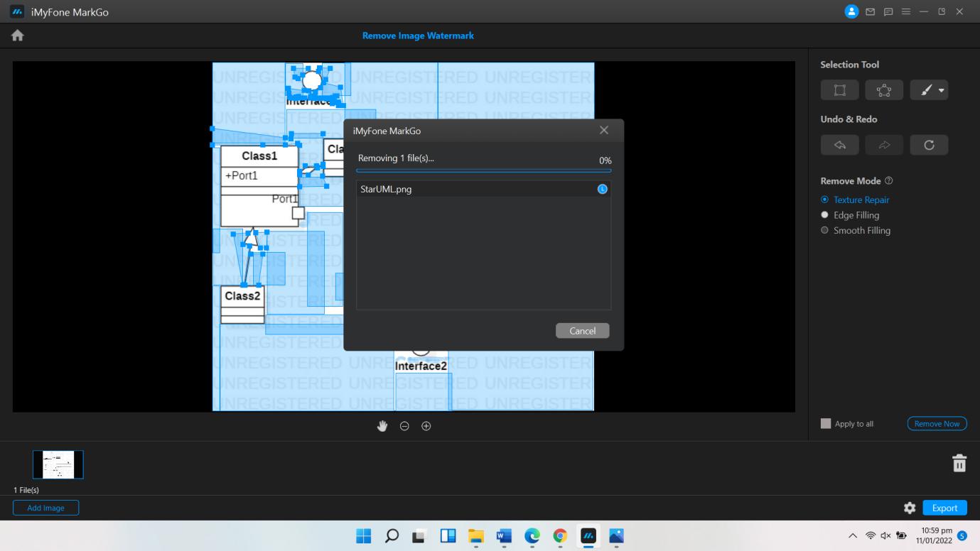Screen dimensions: 980x551
Task: Cancel the watermark removal progress
Action: pos(582,331)
